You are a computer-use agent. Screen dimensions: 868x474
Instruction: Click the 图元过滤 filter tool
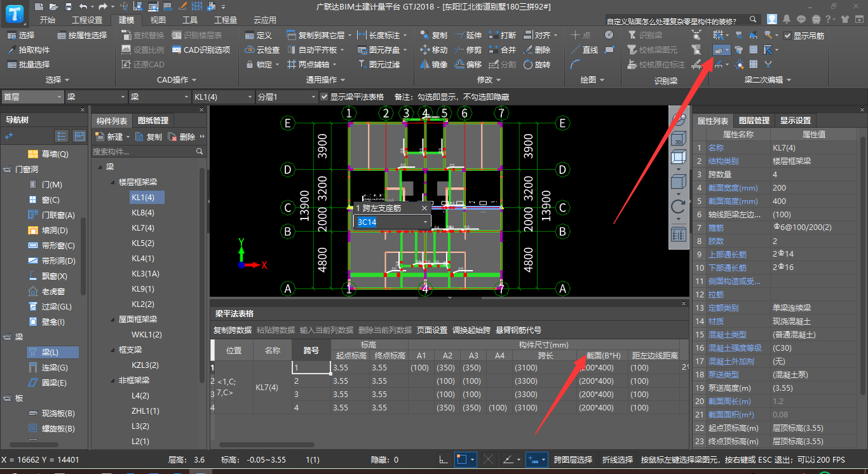[379, 64]
